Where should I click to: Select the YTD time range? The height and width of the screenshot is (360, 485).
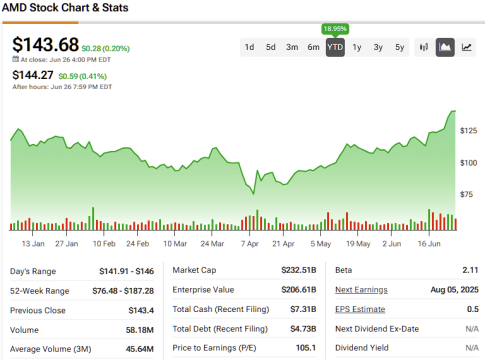click(335, 47)
